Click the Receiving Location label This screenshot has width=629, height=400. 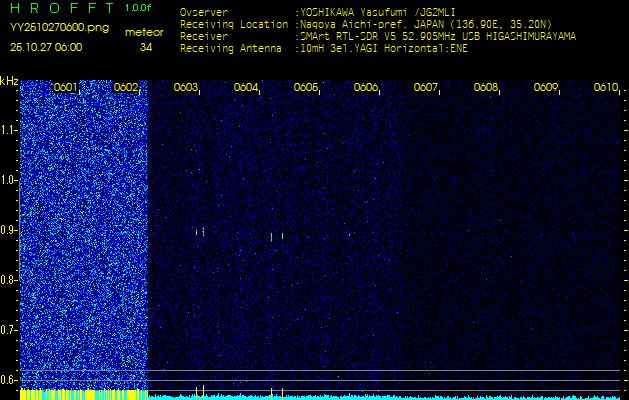click(x=234, y=24)
